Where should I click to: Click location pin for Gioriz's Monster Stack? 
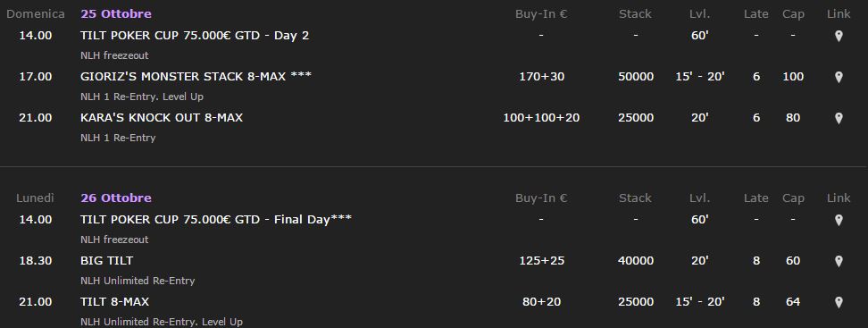pos(839,77)
